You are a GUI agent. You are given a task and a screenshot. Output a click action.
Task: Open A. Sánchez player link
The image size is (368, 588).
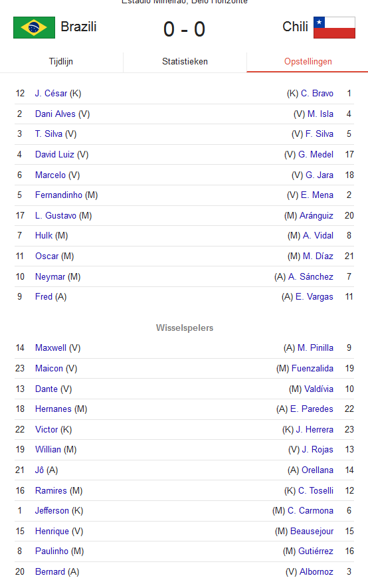pyautogui.click(x=311, y=277)
